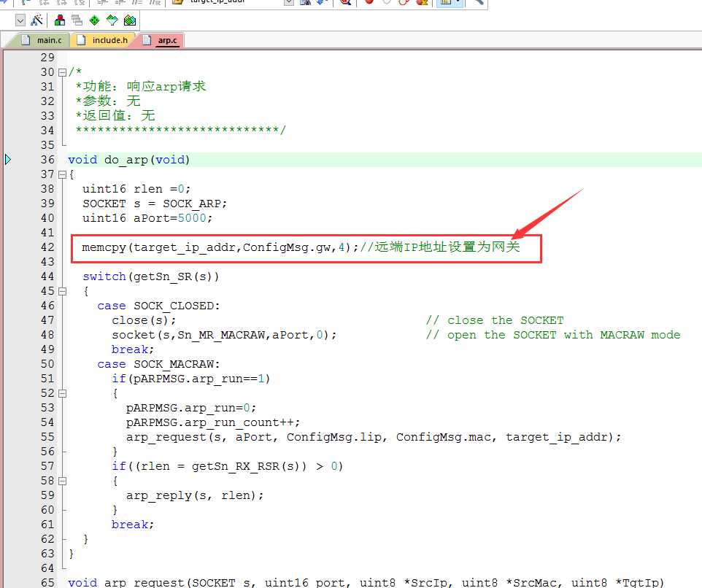Image resolution: width=702 pixels, height=588 pixels.
Task: Open Manage Run-Time Environment green diamond icon
Action: [94, 20]
